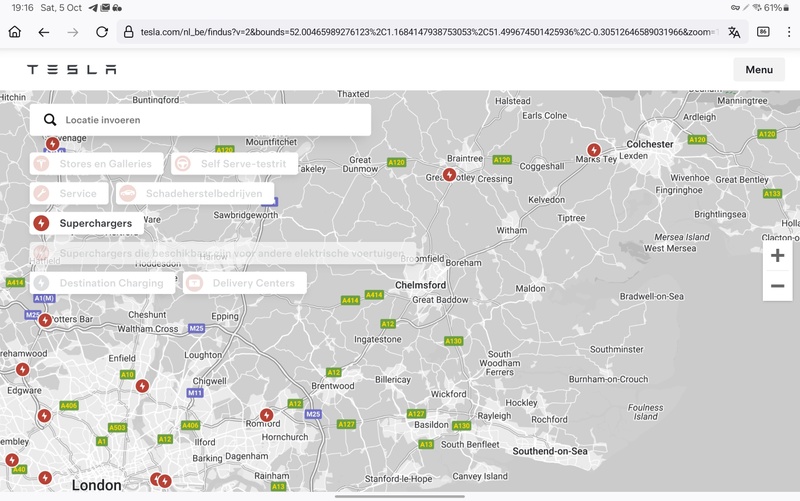
Task: Click the Mersea Island label
Action: (x=682, y=237)
